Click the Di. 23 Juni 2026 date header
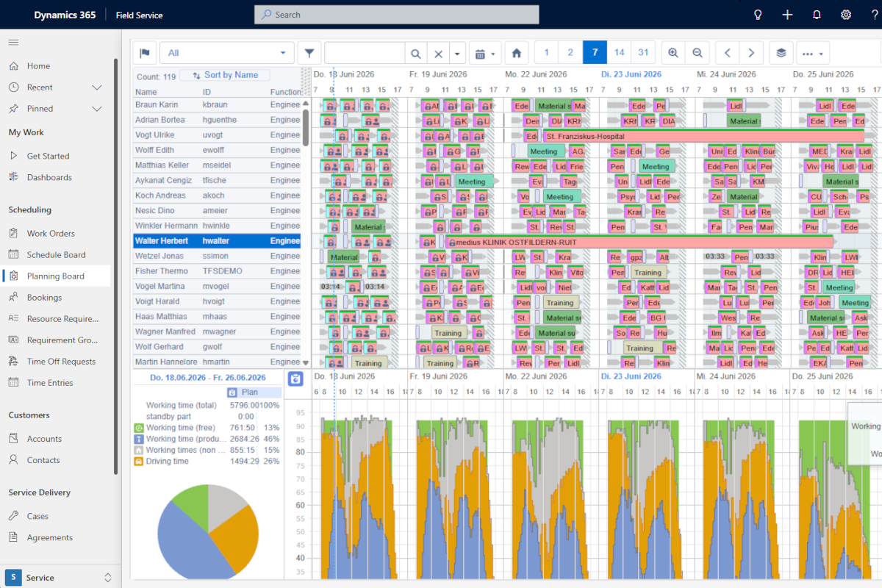This screenshot has height=588, width=882. pos(631,74)
